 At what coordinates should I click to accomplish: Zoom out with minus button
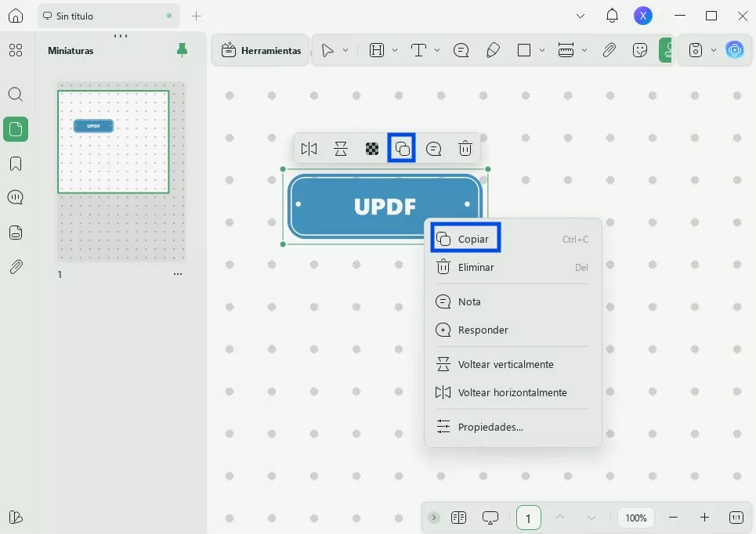674,518
